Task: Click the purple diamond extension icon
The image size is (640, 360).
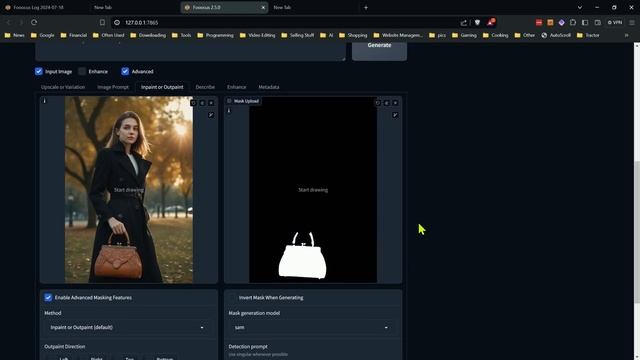Action: pos(562,22)
